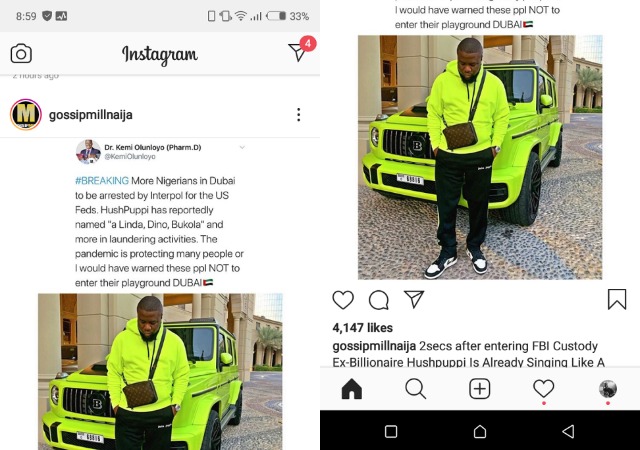Open direct messages with 4 notifications
The width and height of the screenshot is (640, 450).
pyautogui.click(x=301, y=50)
